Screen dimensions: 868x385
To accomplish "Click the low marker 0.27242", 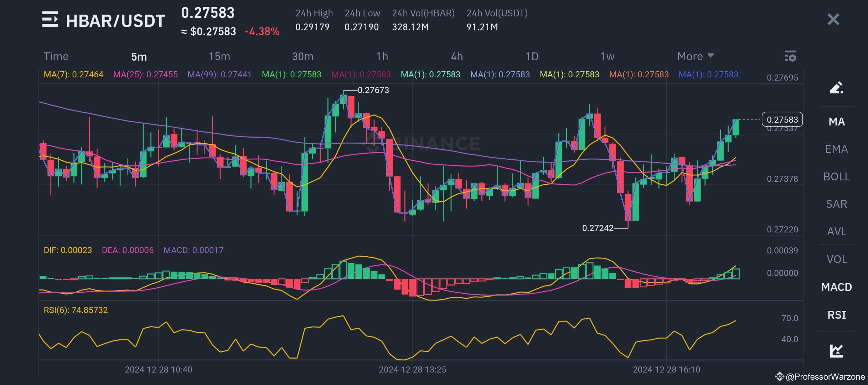I will [598, 228].
